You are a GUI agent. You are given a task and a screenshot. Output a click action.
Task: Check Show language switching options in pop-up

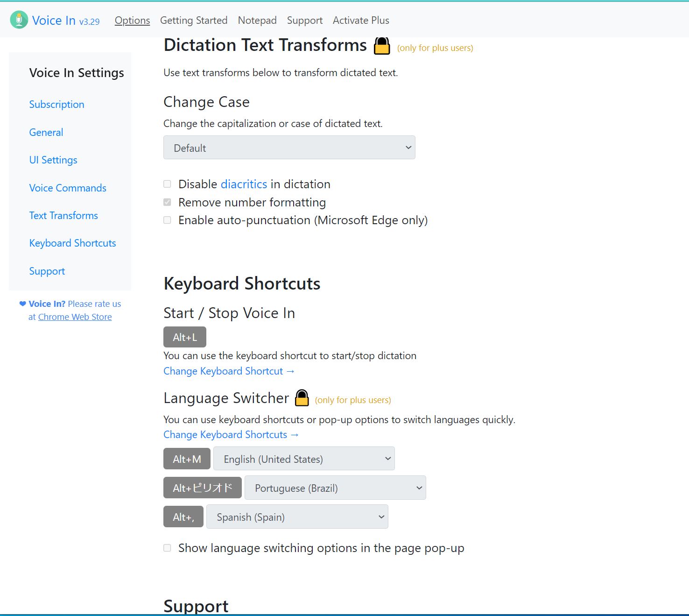[x=167, y=548]
